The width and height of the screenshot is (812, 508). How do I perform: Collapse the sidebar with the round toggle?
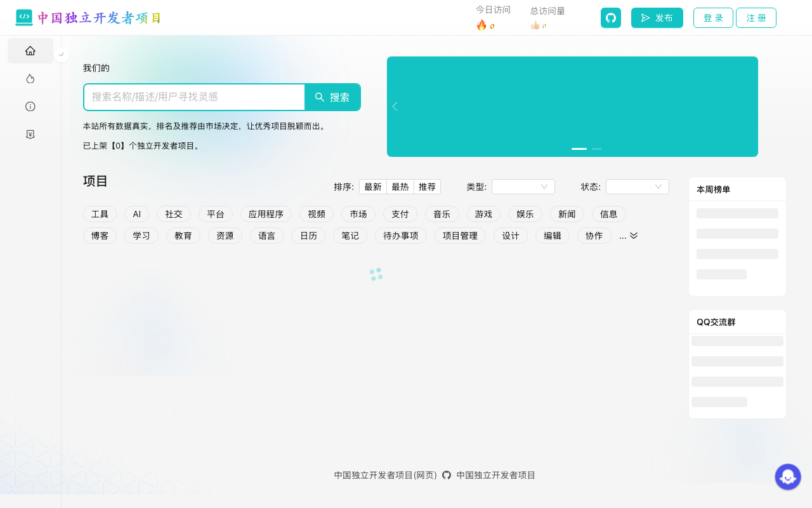click(x=62, y=55)
